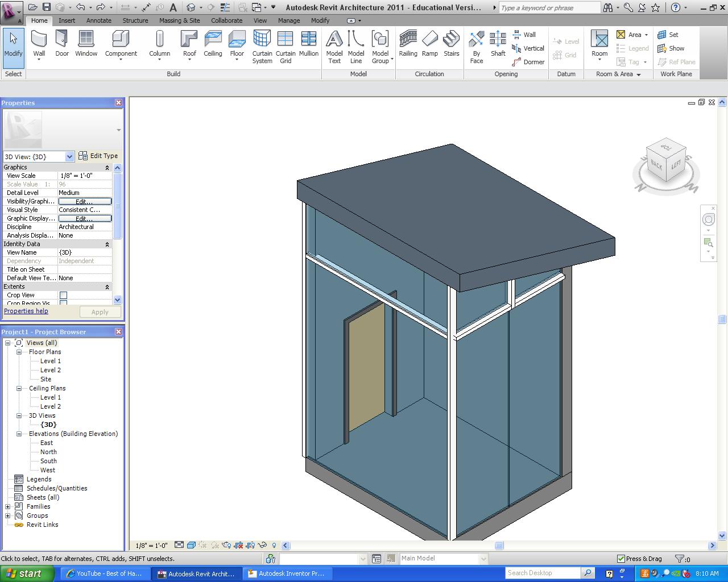The image size is (728, 582).
Task: Click the Mullion tool
Action: [308, 44]
